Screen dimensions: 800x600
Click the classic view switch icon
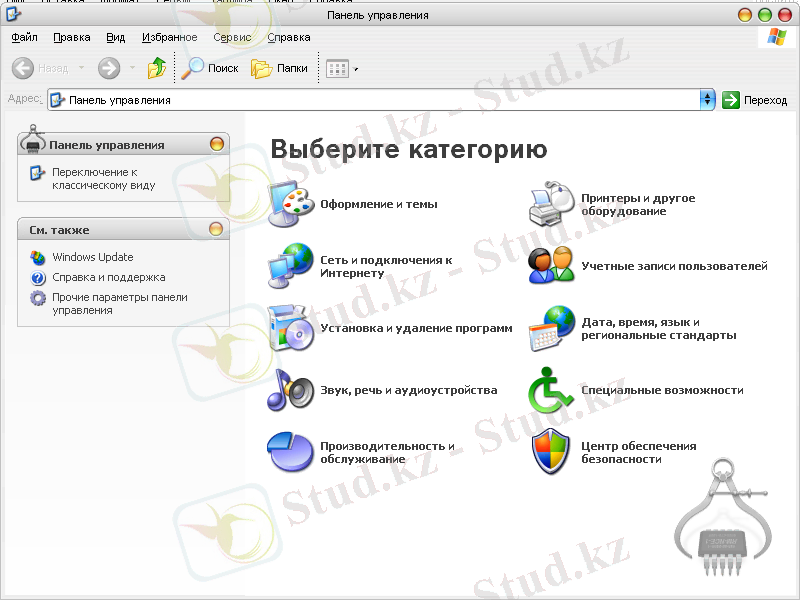pos(37,173)
